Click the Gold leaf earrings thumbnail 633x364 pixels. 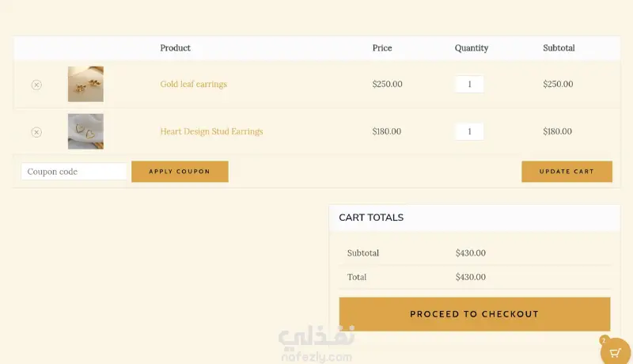[x=85, y=84]
